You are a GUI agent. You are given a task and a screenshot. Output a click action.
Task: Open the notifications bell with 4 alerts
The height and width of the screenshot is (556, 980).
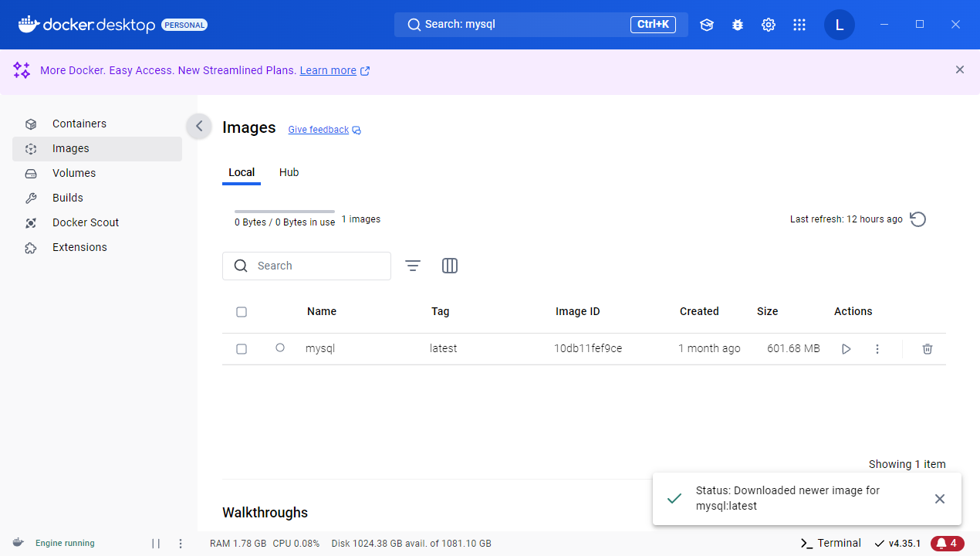tap(947, 544)
